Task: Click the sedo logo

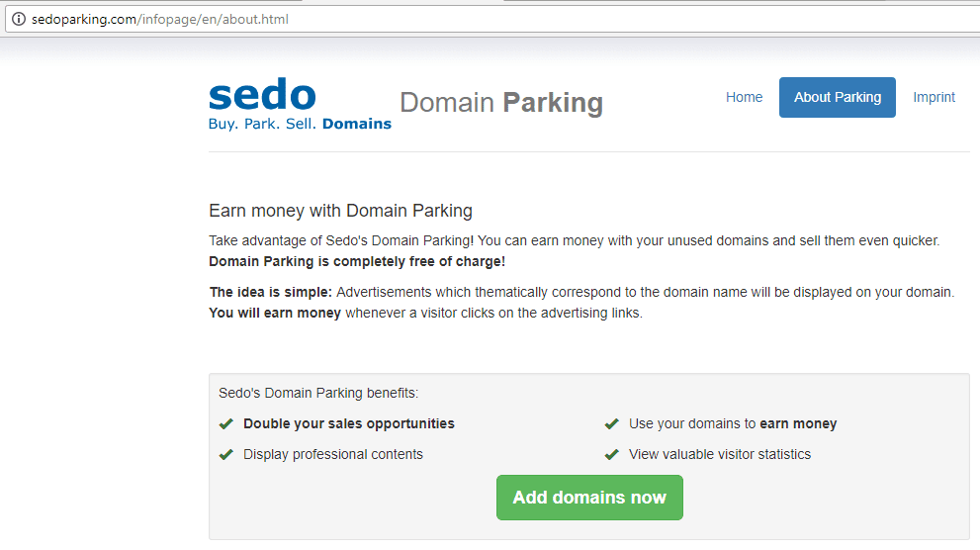Action: coord(262,94)
